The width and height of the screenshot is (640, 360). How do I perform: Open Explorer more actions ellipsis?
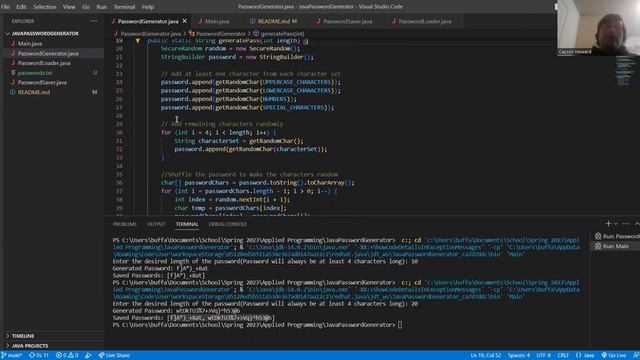[94, 21]
